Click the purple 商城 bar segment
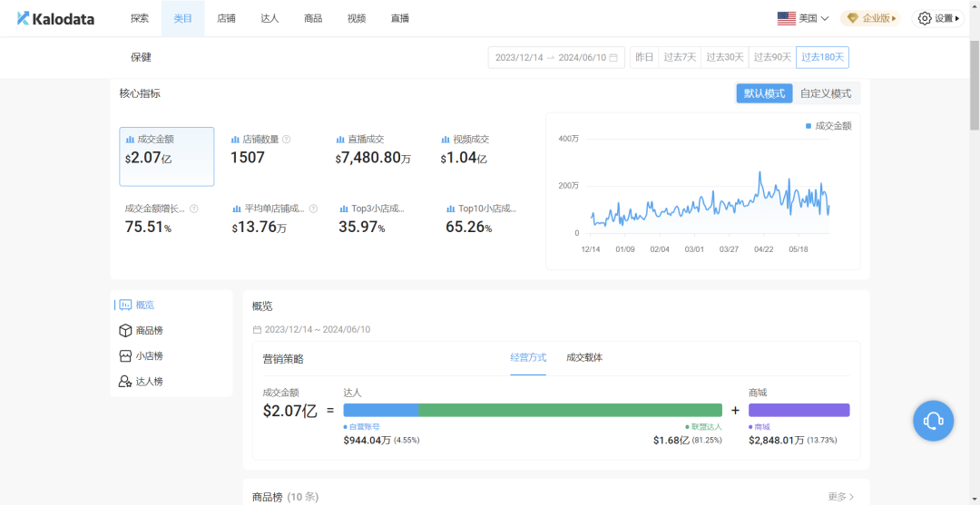Screen dimensions: 980x505 tap(799, 410)
